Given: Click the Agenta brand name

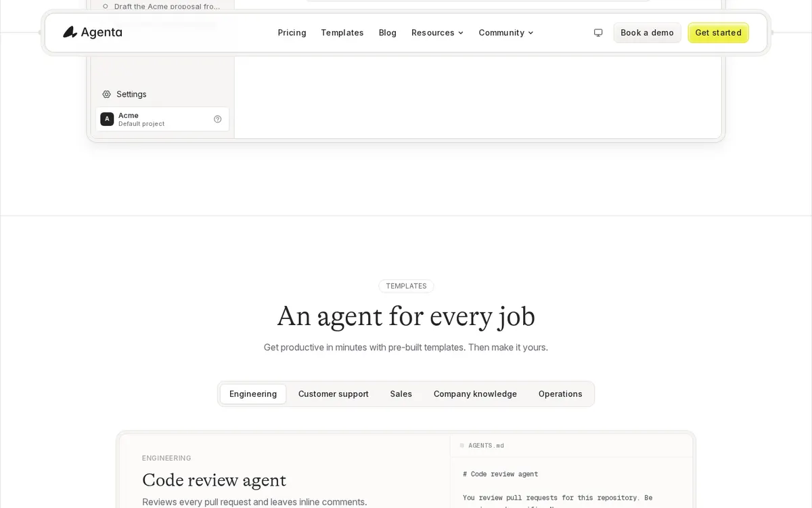Looking at the screenshot, I should pyautogui.click(x=102, y=33).
